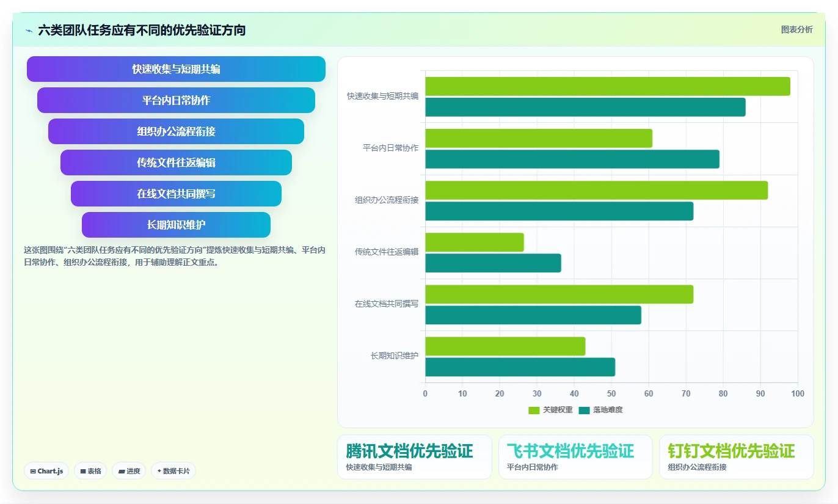Open the 腾讯文档优先验证 data card
Screen dimensions: 838x504
click(x=415, y=457)
